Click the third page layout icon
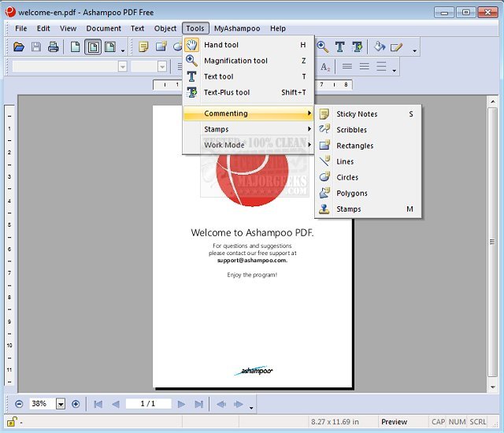Viewport: 504px width, 433px height. 110,47
